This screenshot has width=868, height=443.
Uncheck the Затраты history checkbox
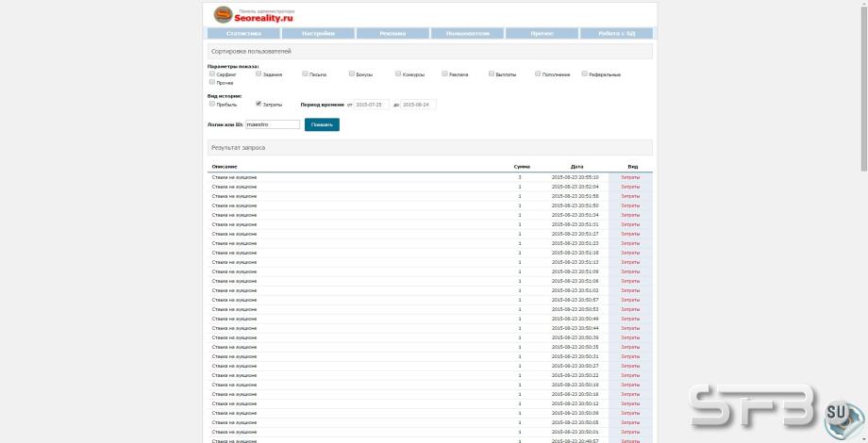(259, 104)
